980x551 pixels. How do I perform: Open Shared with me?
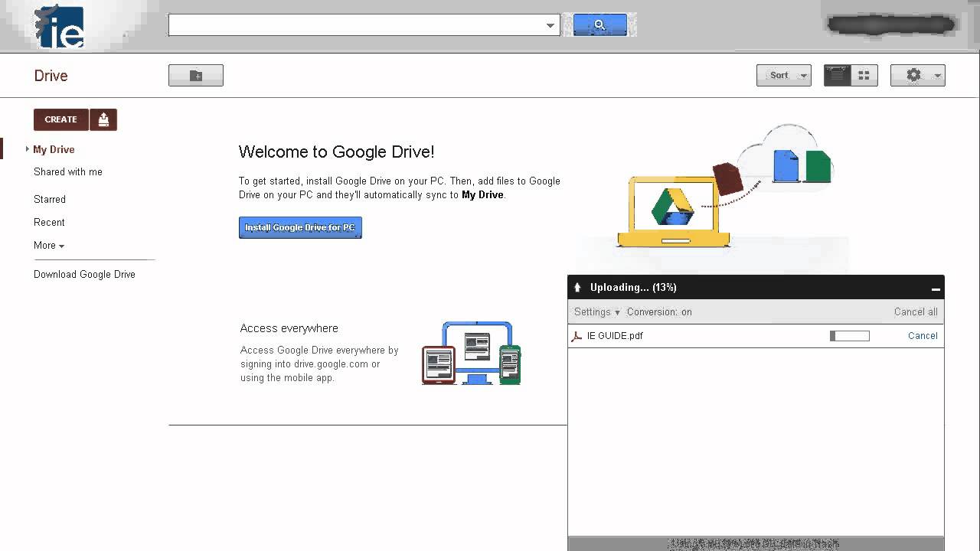point(68,172)
